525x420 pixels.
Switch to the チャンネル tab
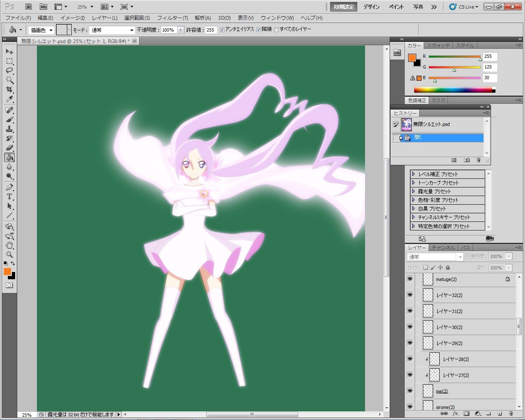coord(443,248)
